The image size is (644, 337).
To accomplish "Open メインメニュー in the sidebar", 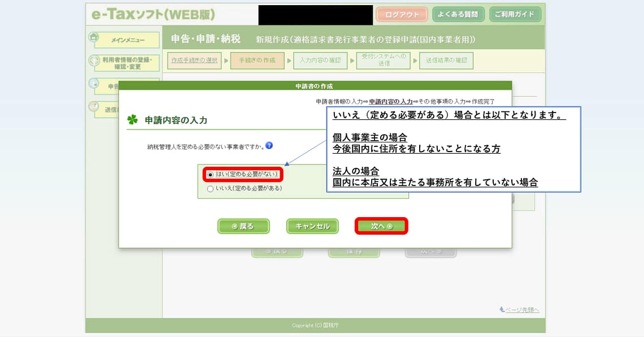I will [x=127, y=40].
